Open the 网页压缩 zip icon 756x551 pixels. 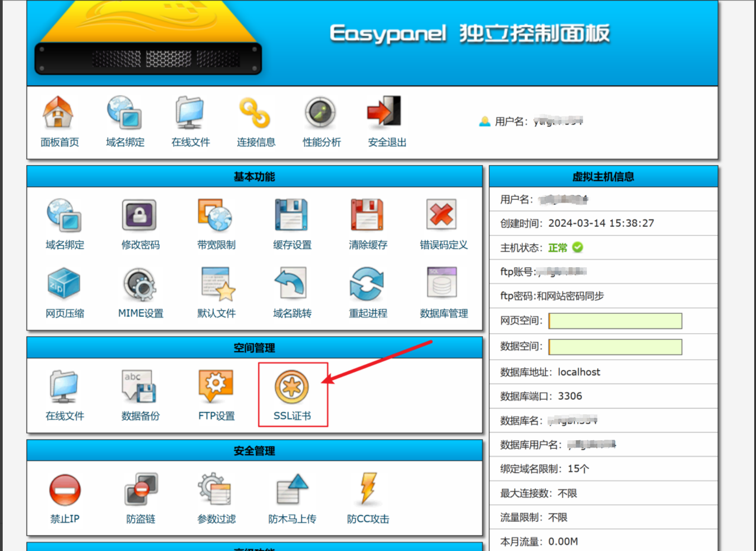pyautogui.click(x=64, y=283)
